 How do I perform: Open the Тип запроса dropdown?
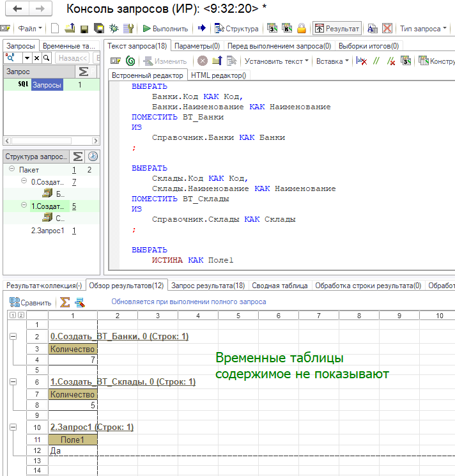tap(422, 29)
